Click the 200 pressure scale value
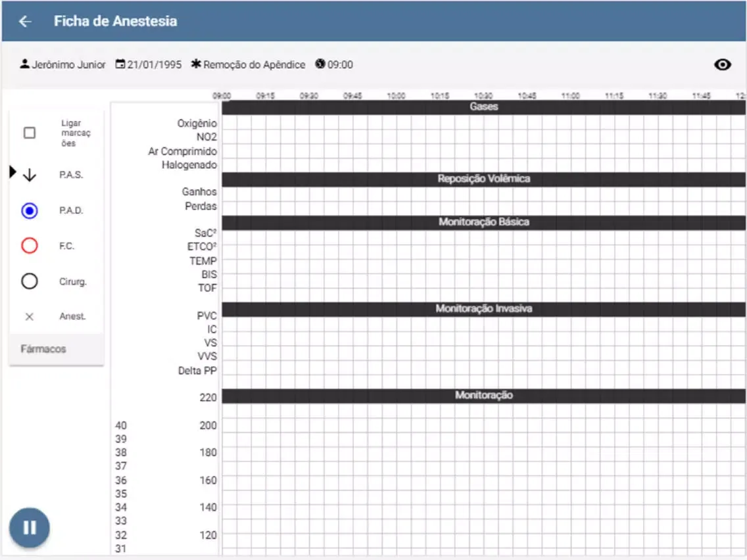Image resolution: width=747 pixels, height=560 pixels. [x=208, y=426]
